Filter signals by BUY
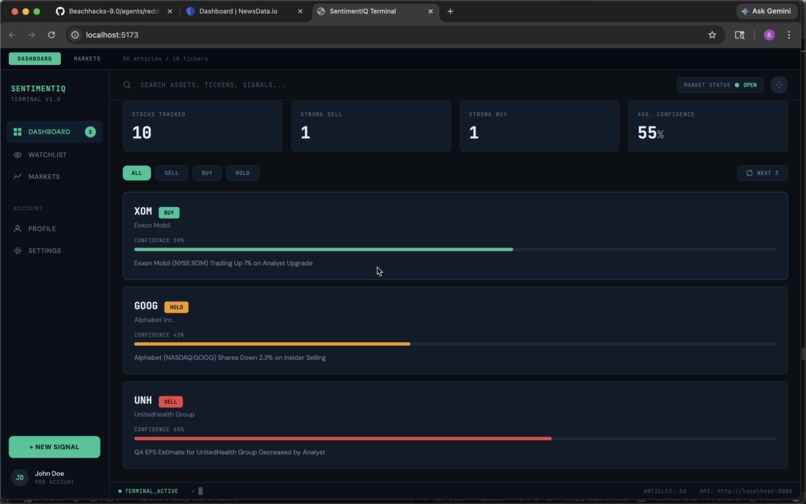Viewport: 806px width, 504px height. 207,173
